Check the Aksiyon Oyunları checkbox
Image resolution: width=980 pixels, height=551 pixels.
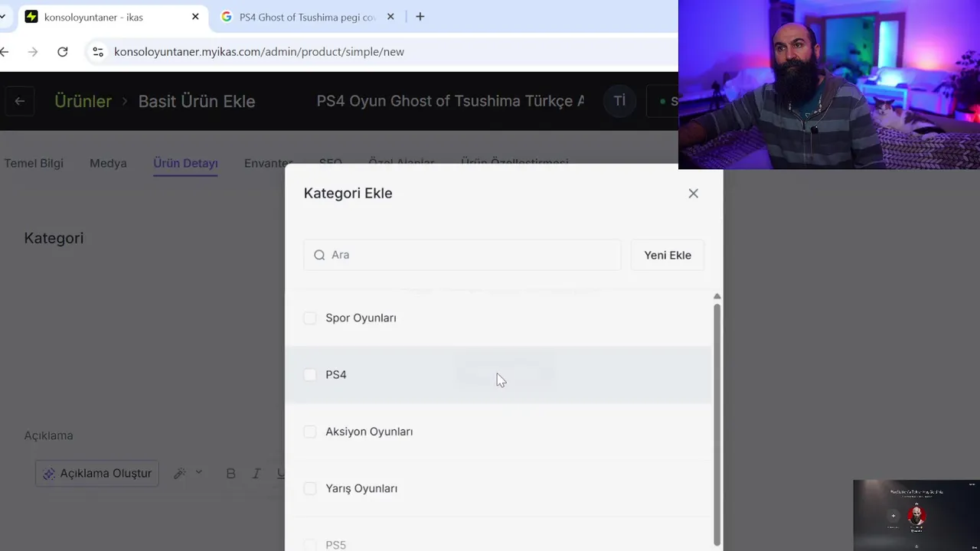click(x=310, y=432)
